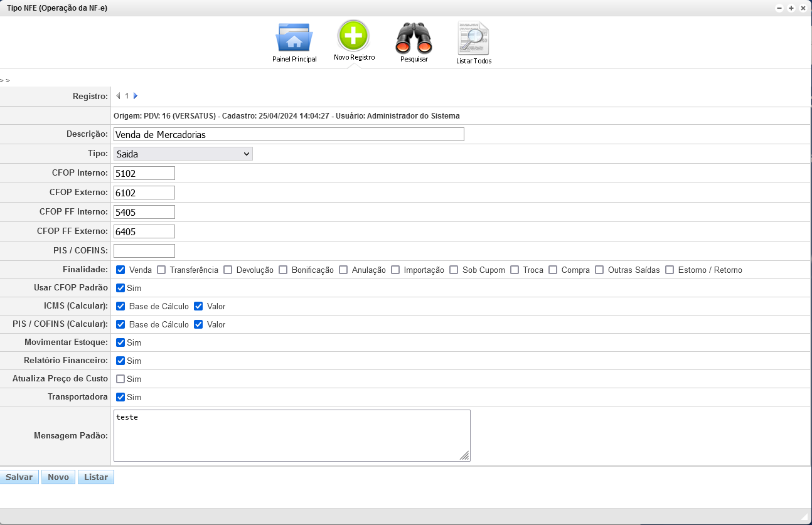Go to previous record with left arrow
Image resolution: width=812 pixels, height=525 pixels.
118,96
